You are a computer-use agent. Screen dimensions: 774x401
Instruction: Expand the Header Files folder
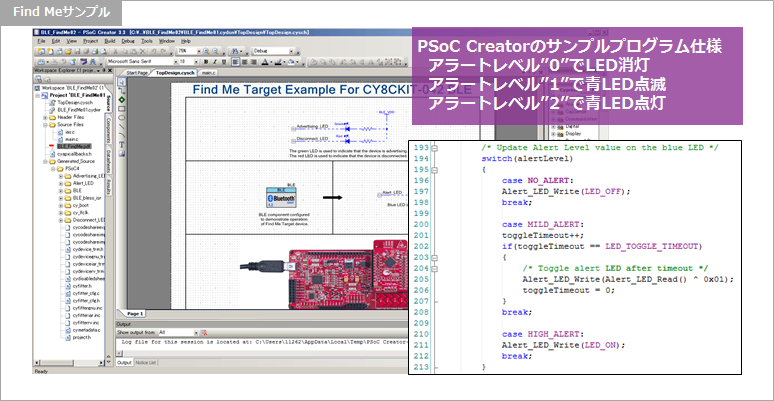coord(45,118)
